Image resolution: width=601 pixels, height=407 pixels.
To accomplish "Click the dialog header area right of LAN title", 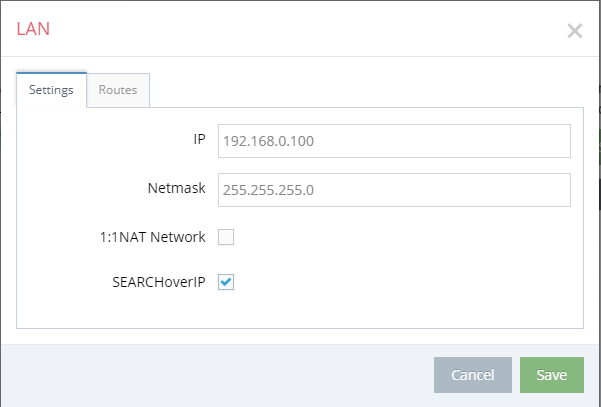I will pos(307,30).
